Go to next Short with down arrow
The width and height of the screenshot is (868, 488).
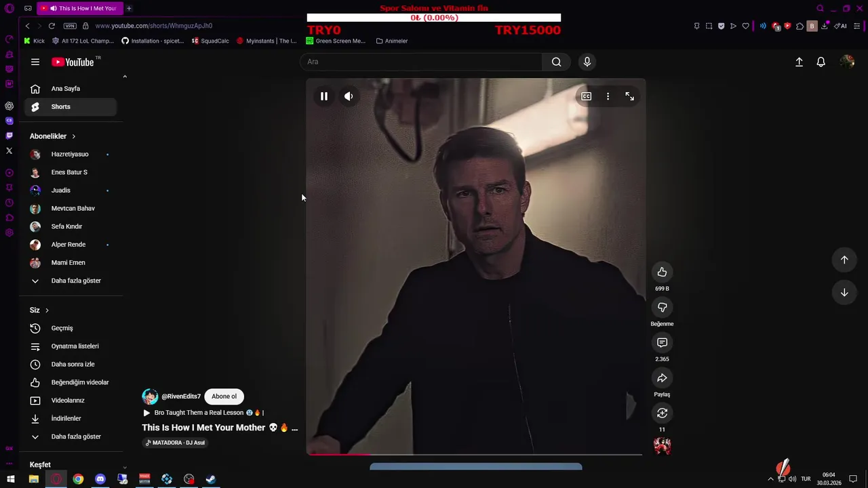click(x=844, y=293)
